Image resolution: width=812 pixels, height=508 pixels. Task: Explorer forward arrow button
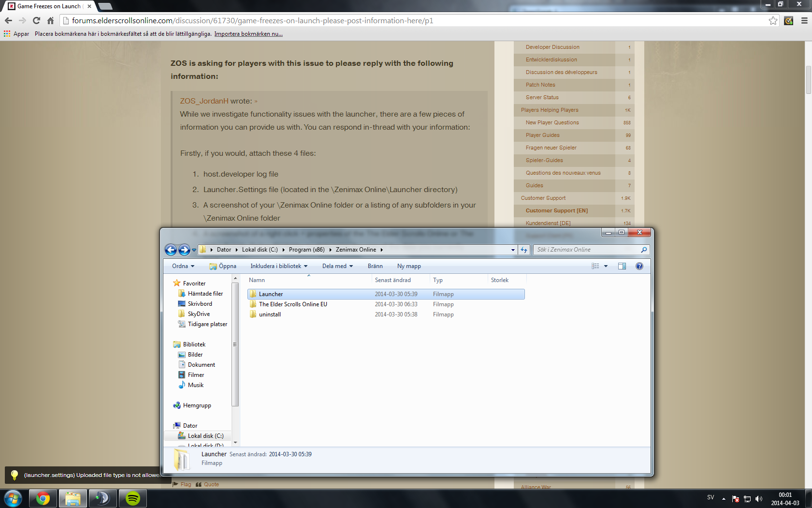184,250
